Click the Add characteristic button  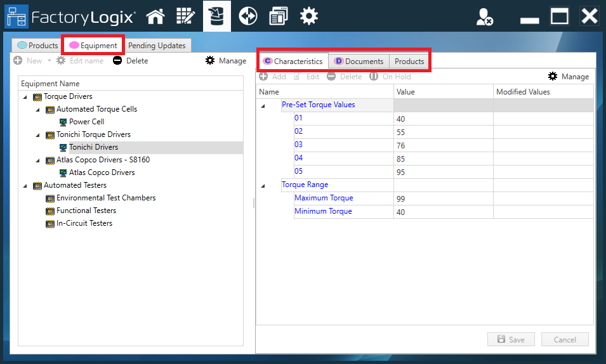(x=272, y=77)
